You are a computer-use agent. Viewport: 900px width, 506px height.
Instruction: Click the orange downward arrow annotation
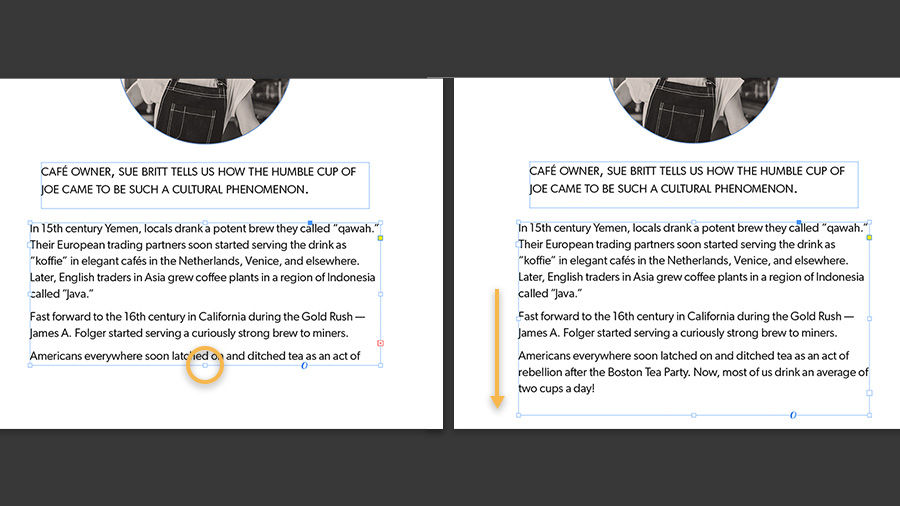(x=497, y=349)
